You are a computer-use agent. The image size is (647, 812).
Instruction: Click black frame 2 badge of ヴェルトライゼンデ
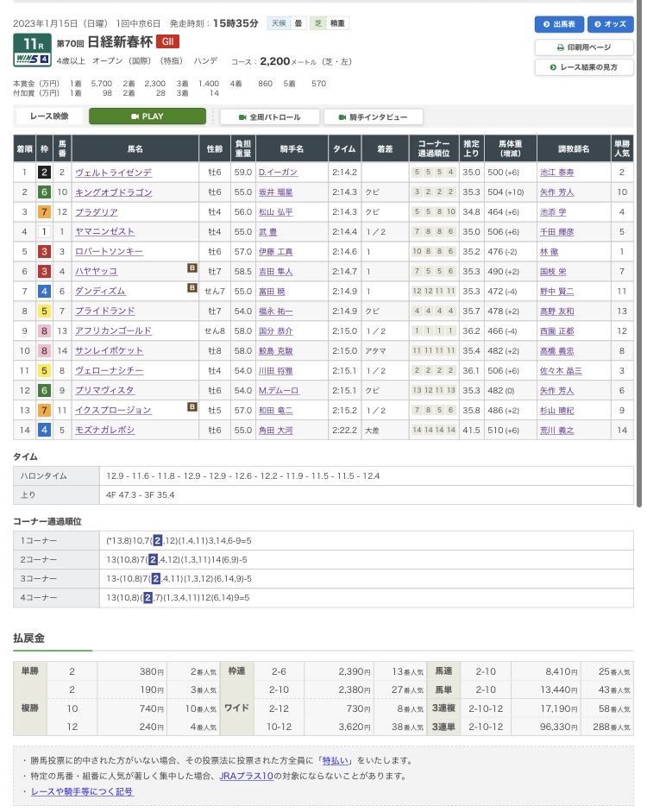tap(45, 173)
